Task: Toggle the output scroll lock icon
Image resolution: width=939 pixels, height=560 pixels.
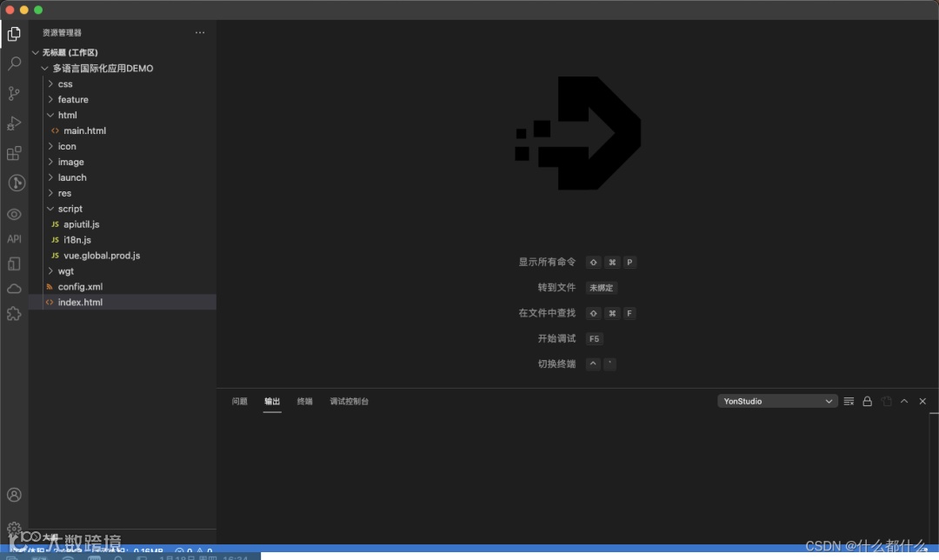Action: pos(867,401)
